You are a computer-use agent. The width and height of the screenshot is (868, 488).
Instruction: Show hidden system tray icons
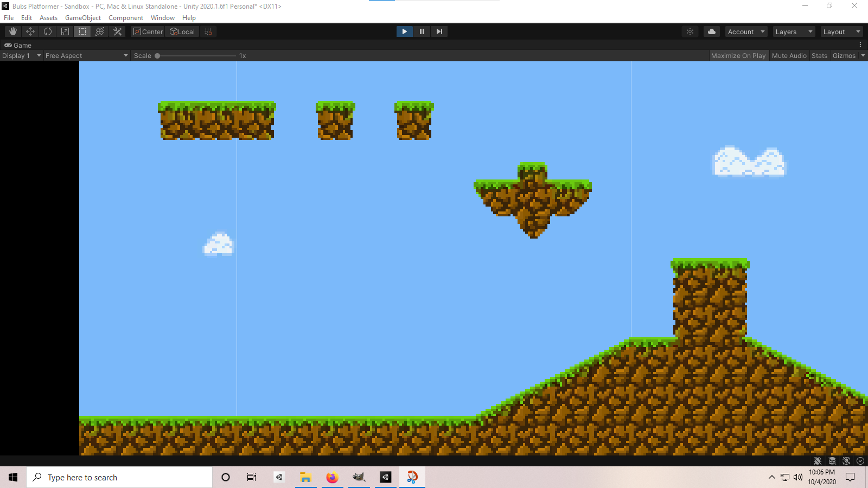772,477
